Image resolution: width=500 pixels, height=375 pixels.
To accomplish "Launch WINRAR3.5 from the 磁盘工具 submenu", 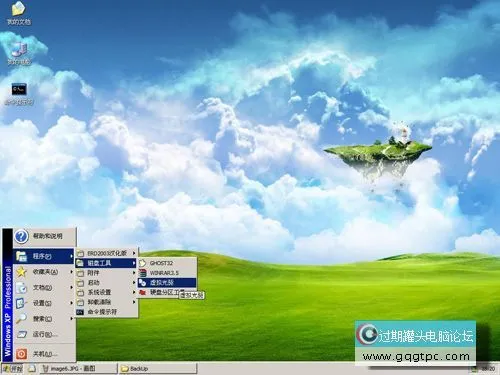I will 167,273.
